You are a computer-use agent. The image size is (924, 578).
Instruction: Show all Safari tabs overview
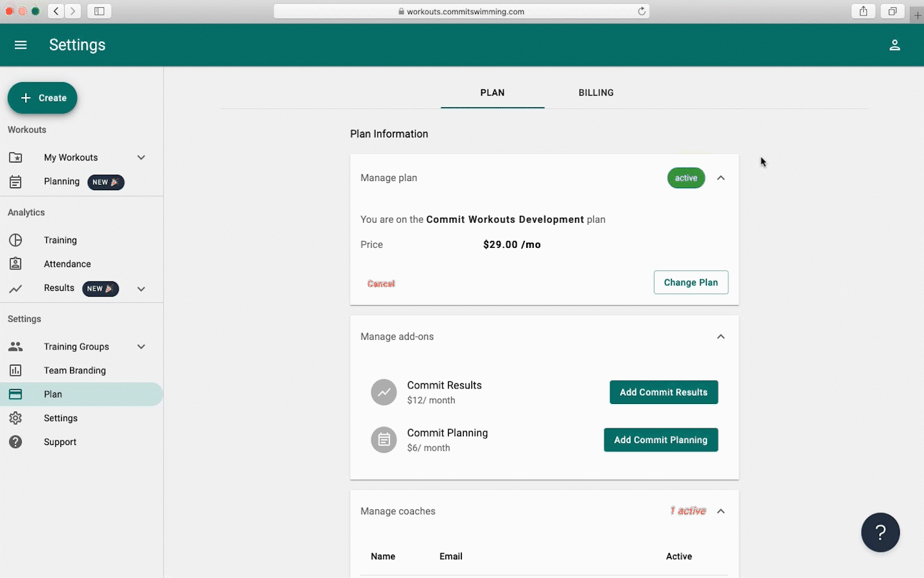point(893,11)
